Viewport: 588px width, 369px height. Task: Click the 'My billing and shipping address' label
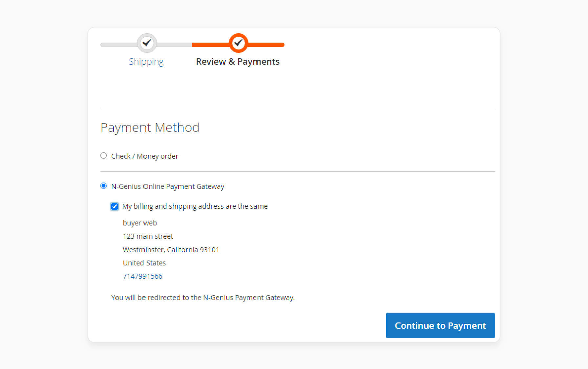pyautogui.click(x=195, y=206)
